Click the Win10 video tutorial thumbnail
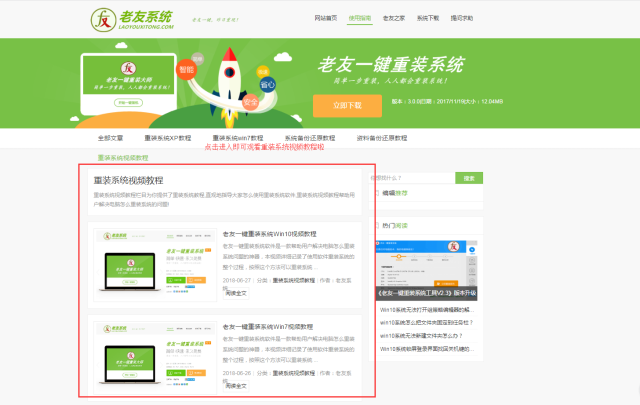This screenshot has height=405, width=640. 155,265
